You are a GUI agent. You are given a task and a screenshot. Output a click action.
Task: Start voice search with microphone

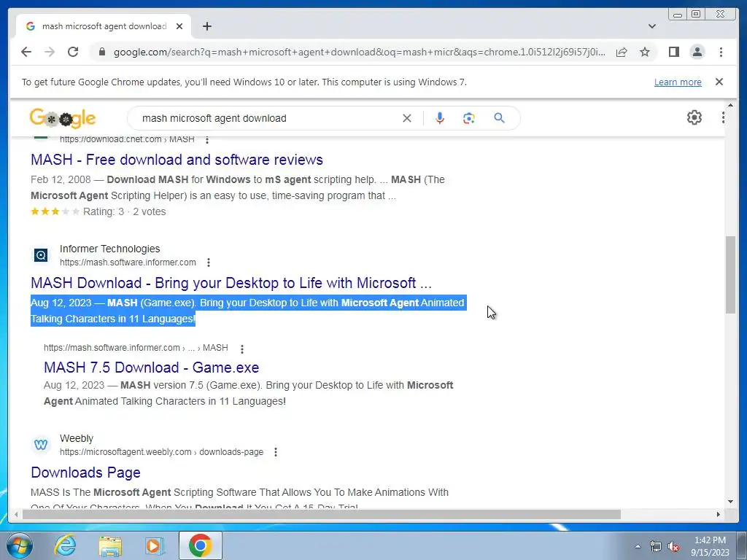pyautogui.click(x=440, y=118)
